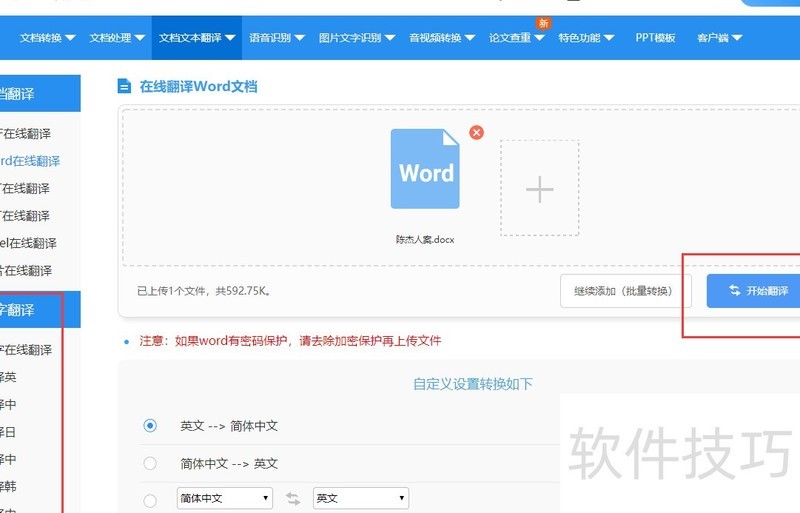
Task: Click the 自定义设置转换如下 heading
Action: tap(472, 384)
